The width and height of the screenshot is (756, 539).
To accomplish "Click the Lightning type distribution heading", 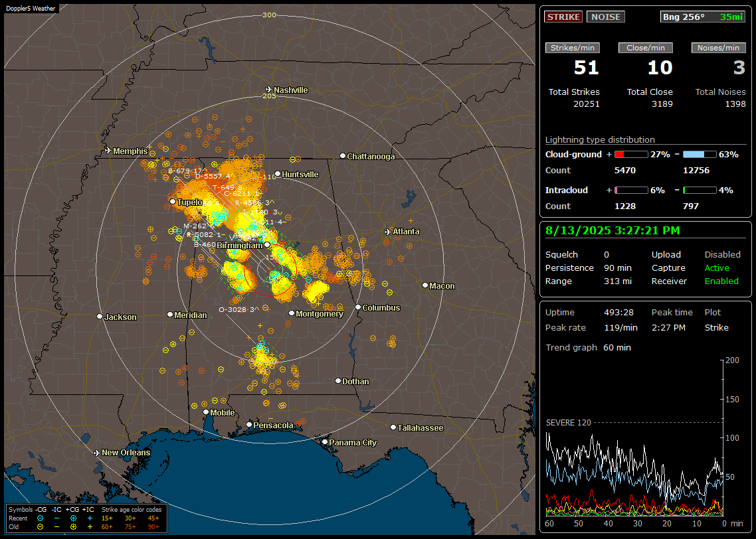I will pos(600,139).
